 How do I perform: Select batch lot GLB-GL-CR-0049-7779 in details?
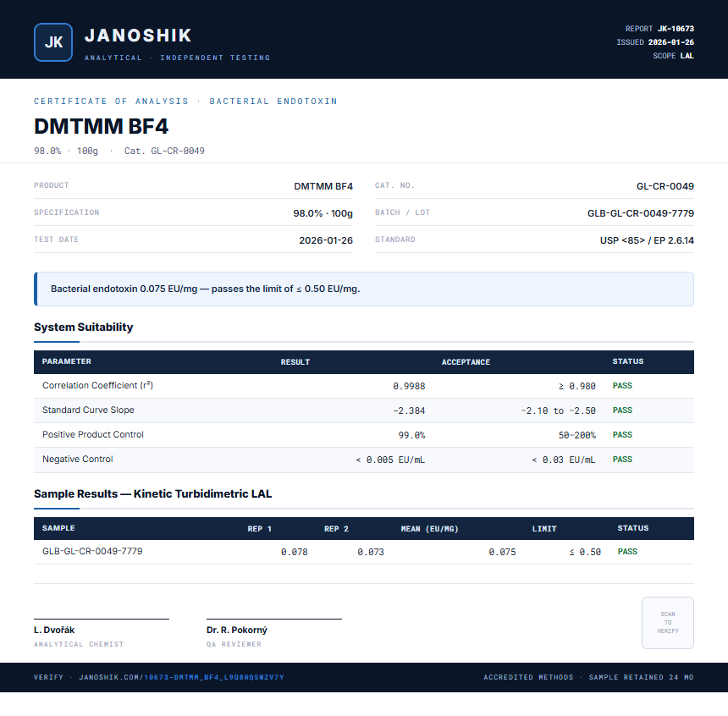tap(641, 213)
